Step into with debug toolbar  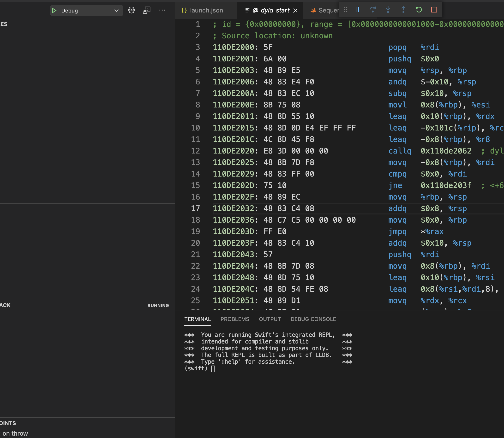388,10
